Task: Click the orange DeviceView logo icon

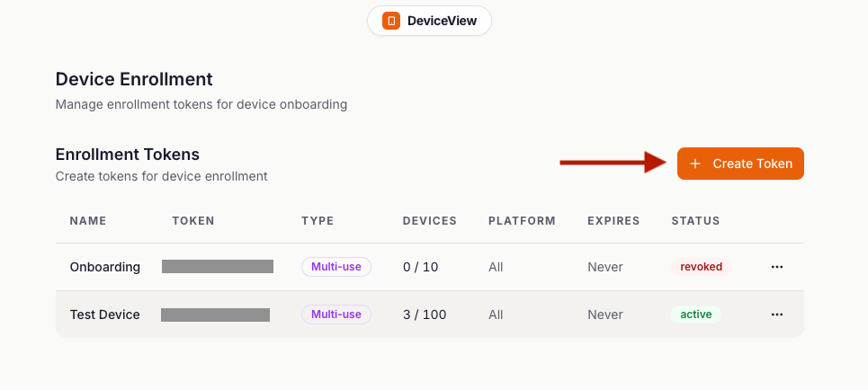Action: coord(390,21)
